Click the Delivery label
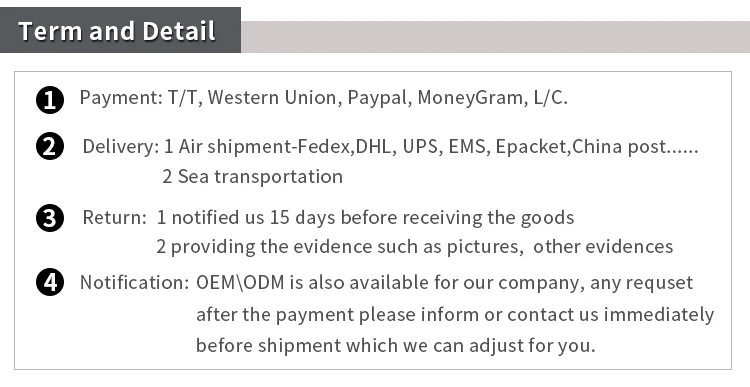Screen dimensions: 750x387 click(121, 146)
